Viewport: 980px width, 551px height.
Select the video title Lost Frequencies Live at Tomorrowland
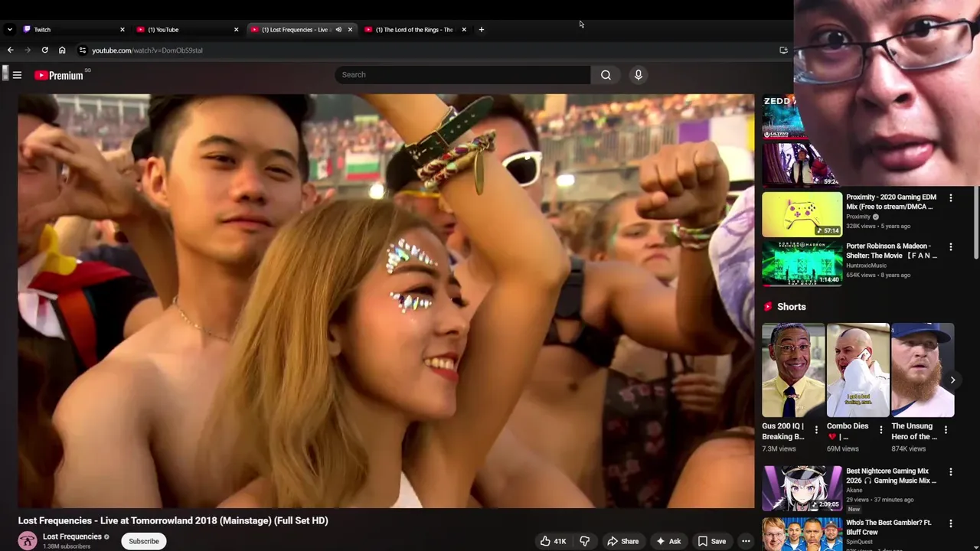click(x=173, y=520)
